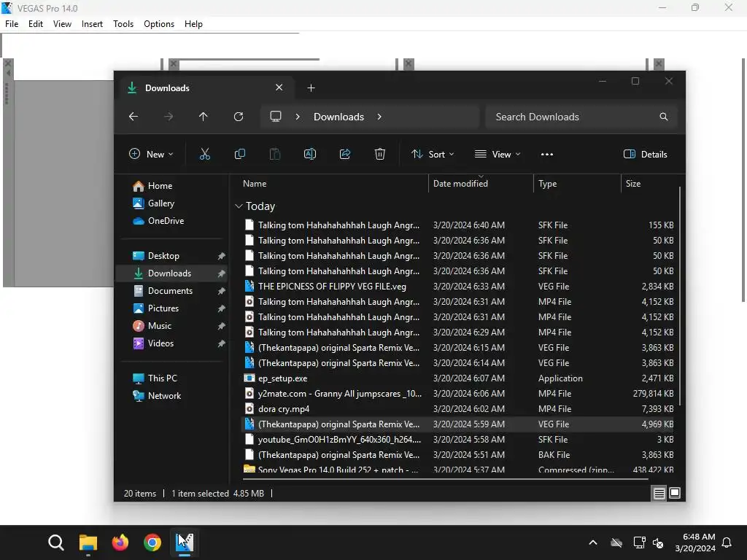Open VEGAS Help menu

[x=193, y=24]
